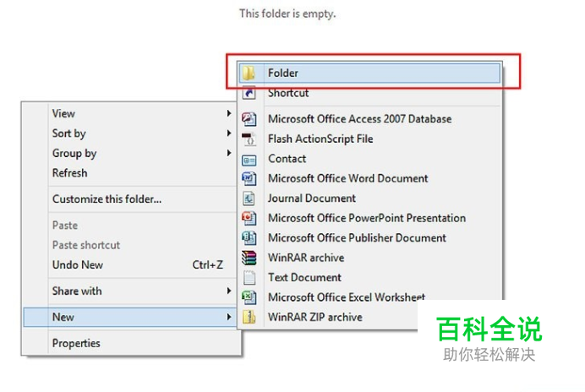Click the yellow Folder icon in submenu

[249, 73]
